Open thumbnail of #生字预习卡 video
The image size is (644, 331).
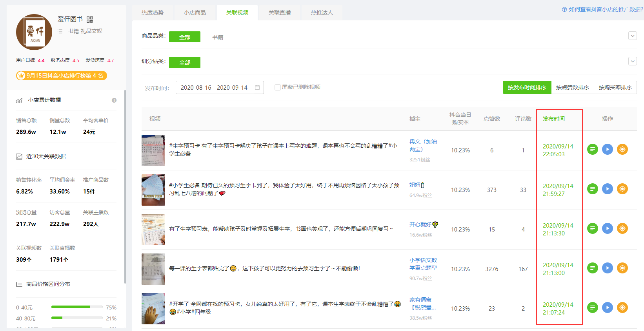click(x=153, y=150)
